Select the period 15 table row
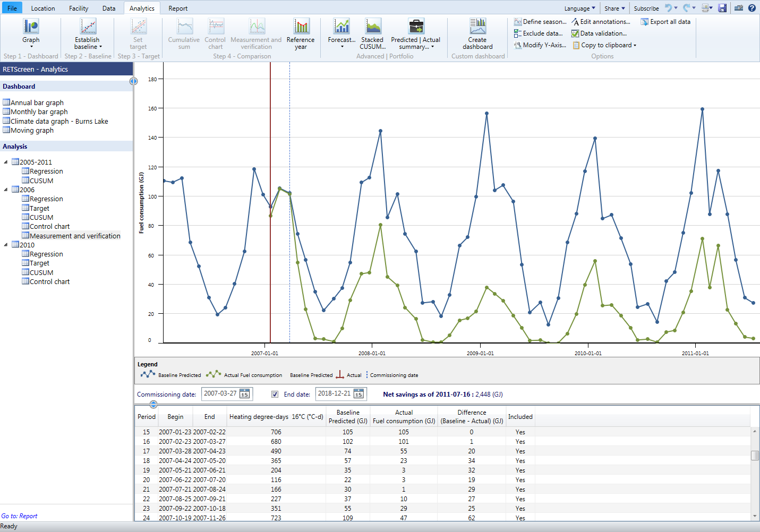 coord(443,432)
